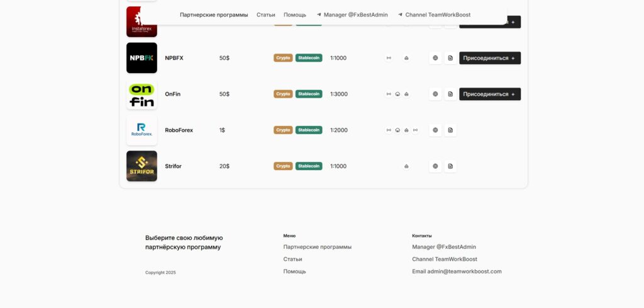Click the rightmost signal icon in RoboForex row
Viewport: 644px width, 308px height.
point(415,130)
